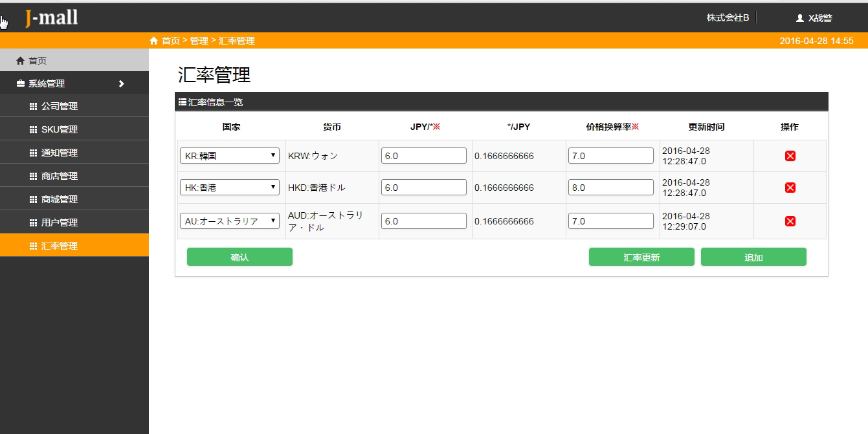Click the home icon in the breadcrumb
Image resolution: width=868 pixels, height=434 pixels.
point(153,40)
